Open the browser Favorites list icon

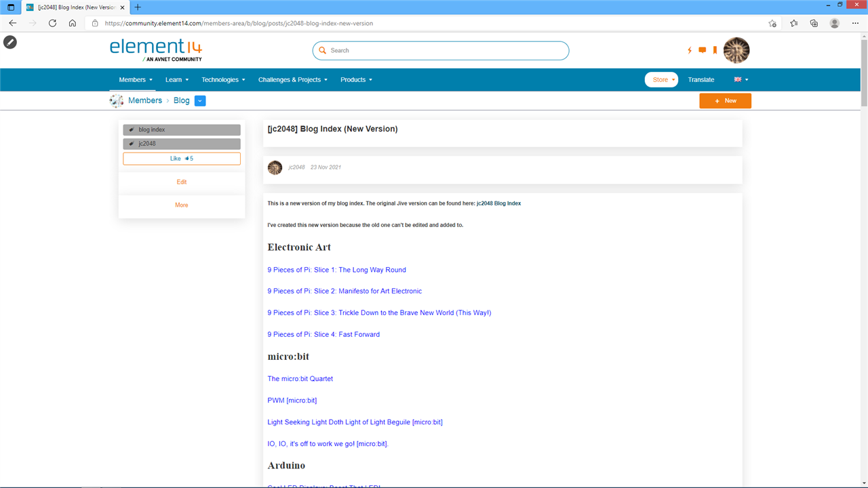pyautogui.click(x=794, y=23)
